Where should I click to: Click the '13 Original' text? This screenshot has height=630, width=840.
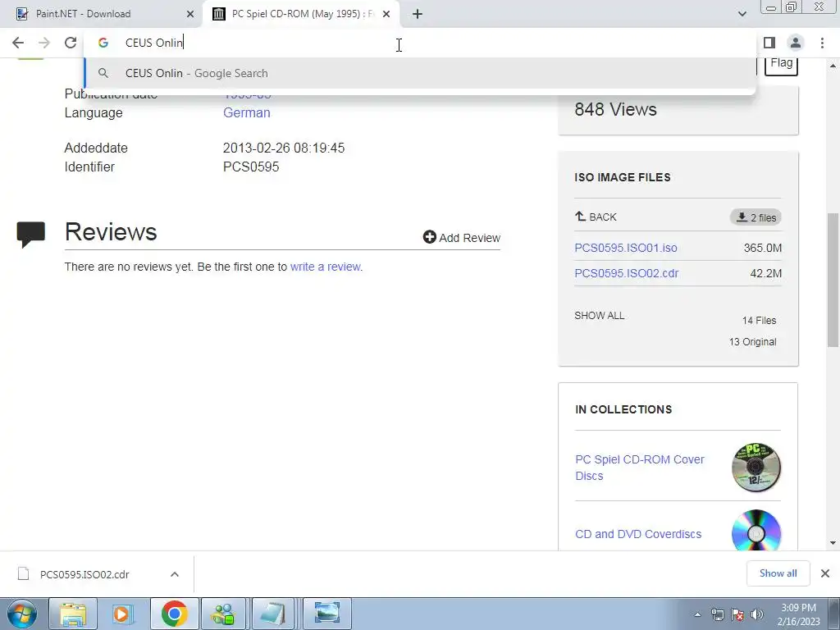[753, 342]
